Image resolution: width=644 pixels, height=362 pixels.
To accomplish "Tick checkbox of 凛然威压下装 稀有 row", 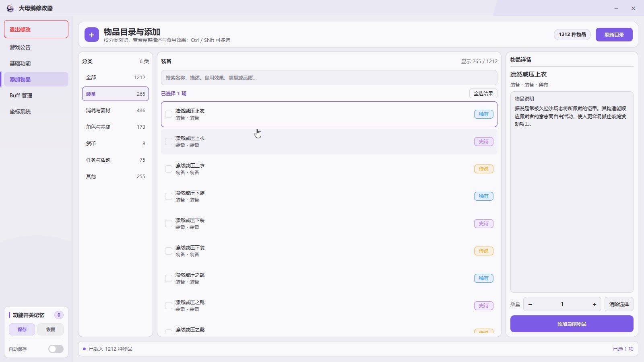I will [x=169, y=196].
